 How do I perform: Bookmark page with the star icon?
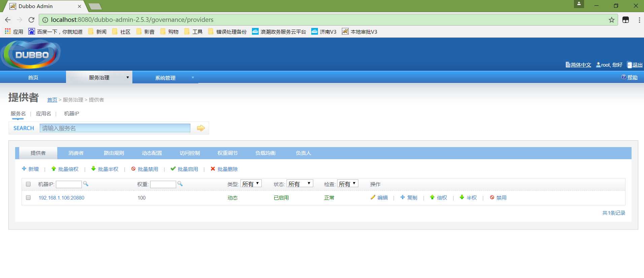tap(612, 20)
